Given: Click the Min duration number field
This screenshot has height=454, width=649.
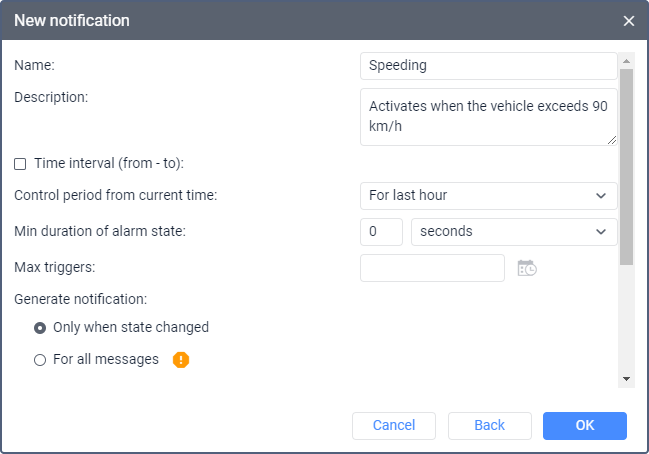Looking at the screenshot, I should 381,232.
